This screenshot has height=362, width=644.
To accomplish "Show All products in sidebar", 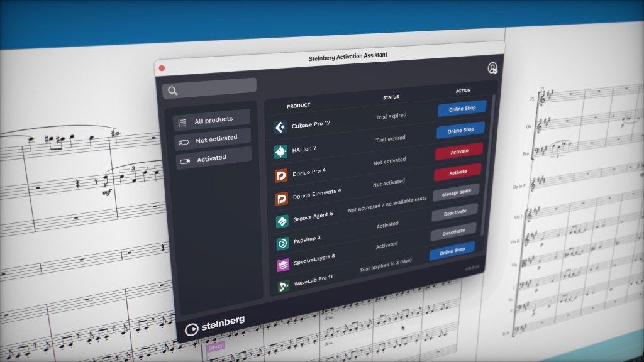I will 212,119.
